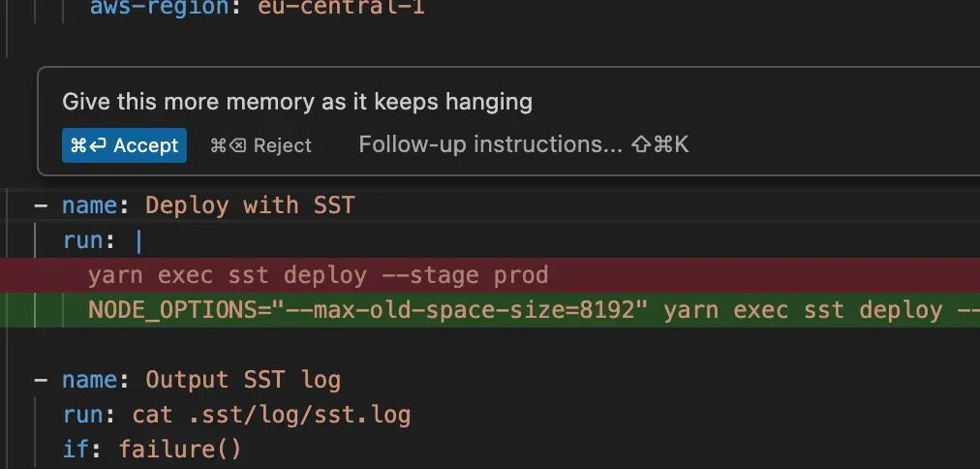This screenshot has width=980, height=469.
Task: Accept the suggested memory change
Action: coord(124,145)
